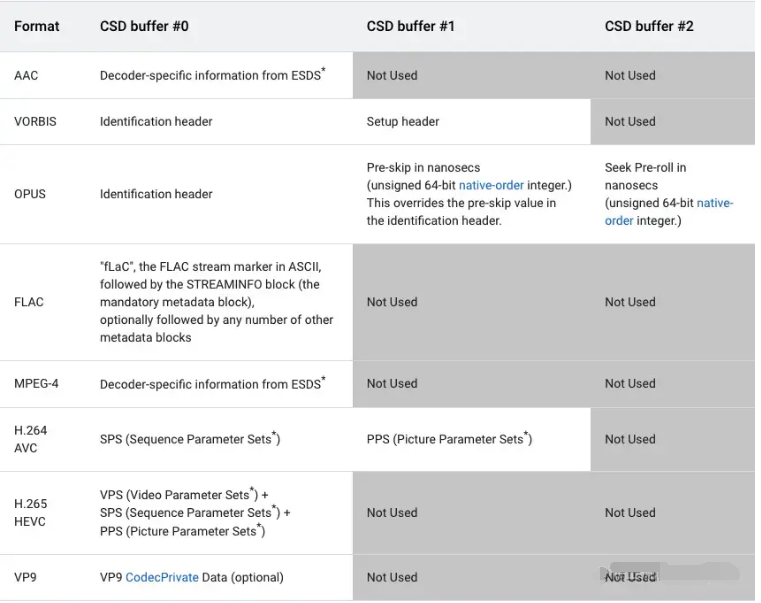This screenshot has width=761, height=603.
Task: Click the Format column header
Action: pyautogui.click(x=37, y=26)
